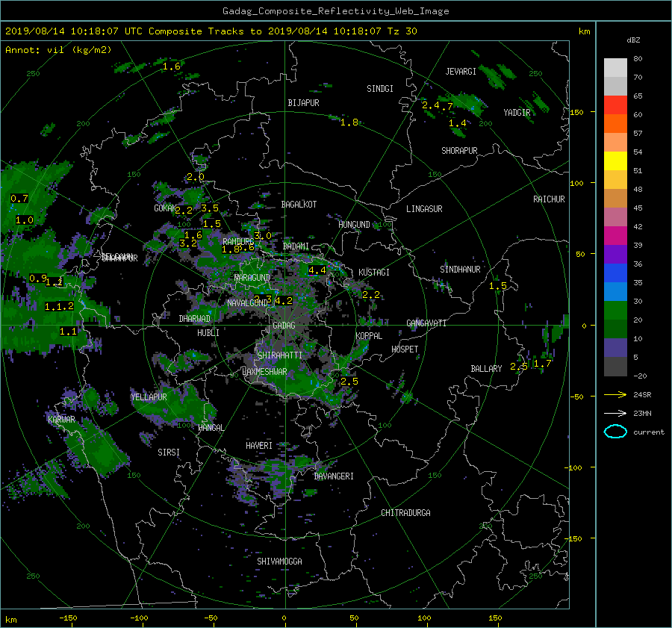Click the GOKAK city label

tap(164, 208)
